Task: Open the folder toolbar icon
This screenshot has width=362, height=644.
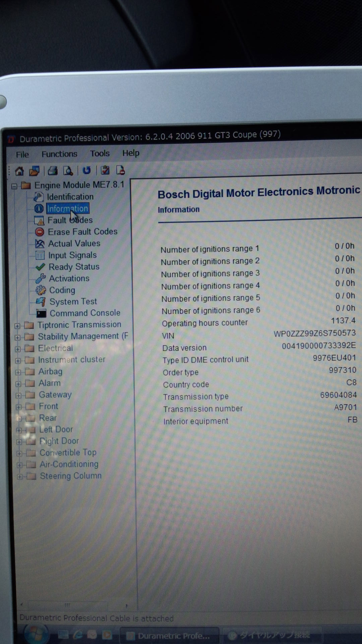Action: pos(35,171)
